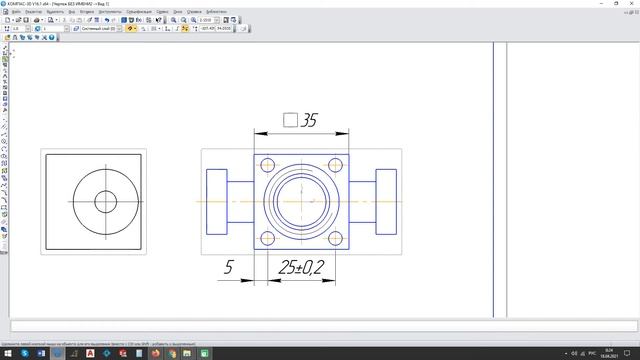The height and width of the screenshot is (360, 640).
Task: Toggle highlighted rounding mode button
Action: 185,29
